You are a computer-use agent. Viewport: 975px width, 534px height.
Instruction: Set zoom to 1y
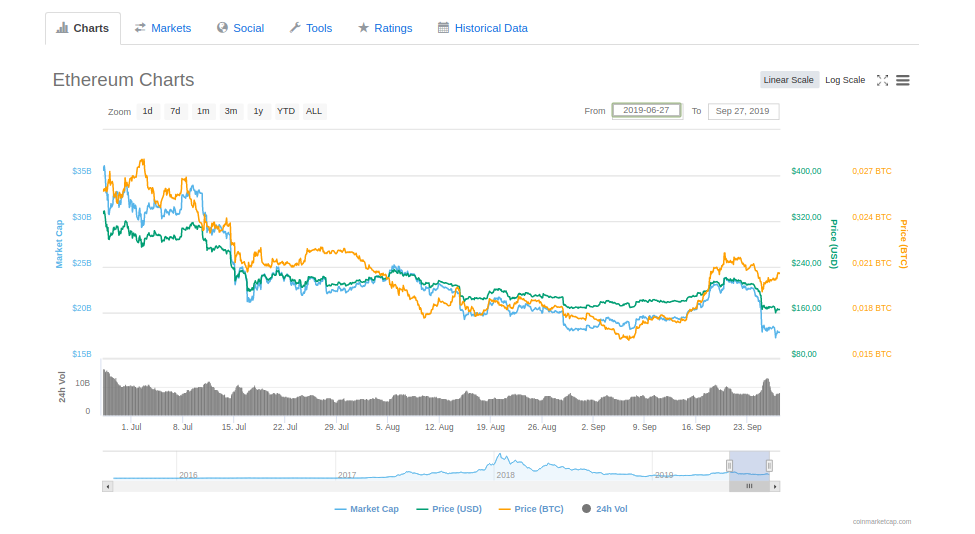(259, 111)
